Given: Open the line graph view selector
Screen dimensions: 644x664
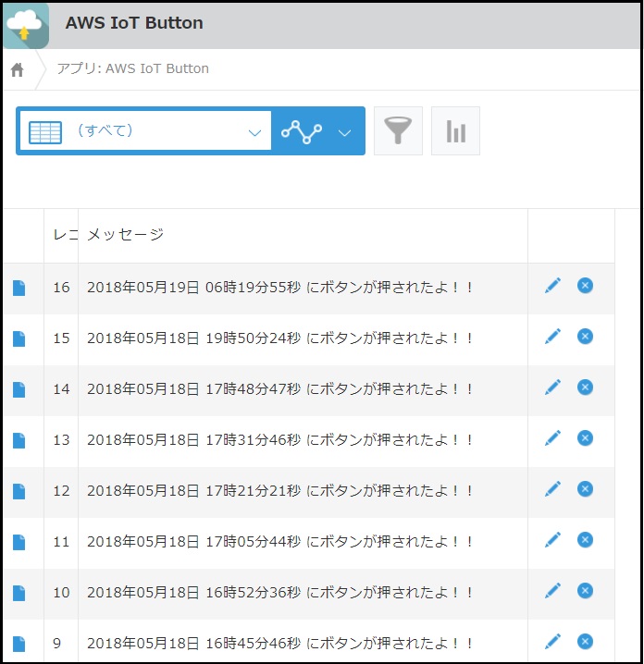Looking at the screenshot, I should click(302, 131).
